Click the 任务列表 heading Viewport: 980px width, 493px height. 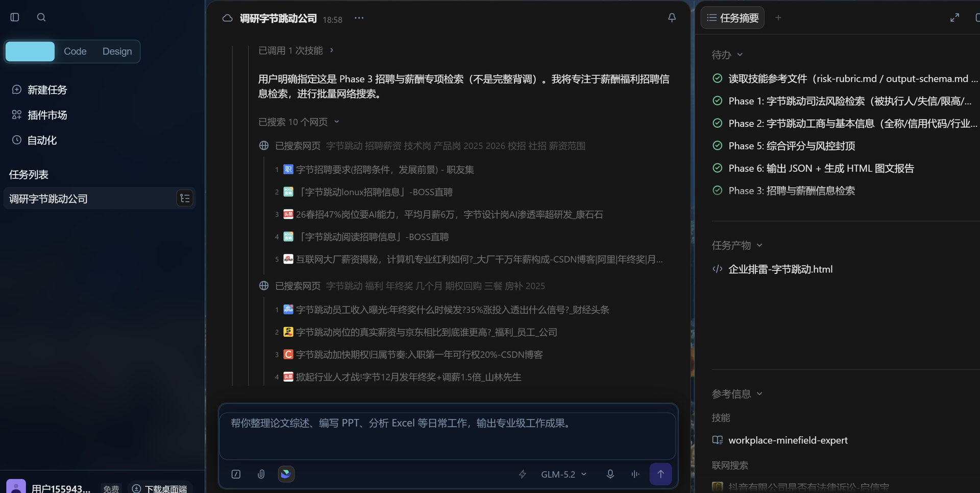tap(29, 175)
